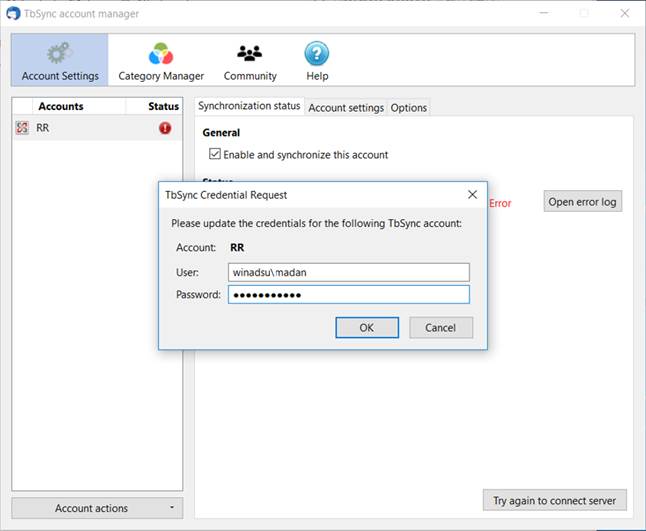The height and width of the screenshot is (531, 646).
Task: Open the Account Settings toolbar section
Action: click(60, 60)
